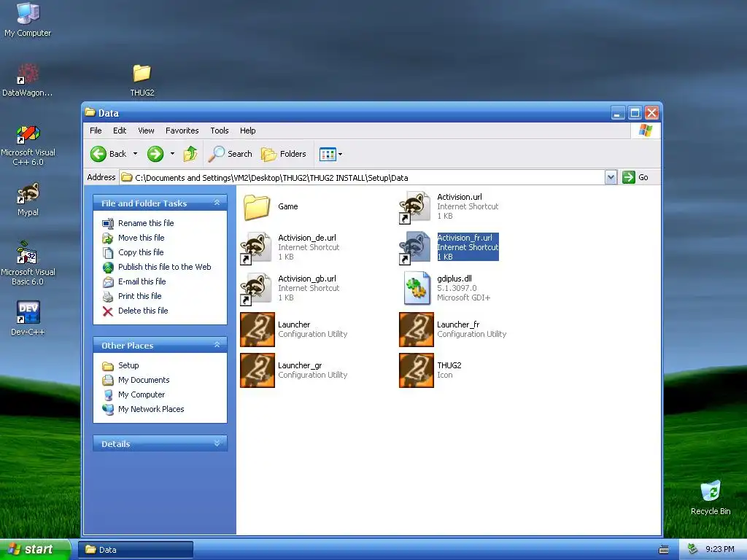The width and height of the screenshot is (747, 560).
Task: Open Back history dropdown arrow
Action: (x=135, y=154)
